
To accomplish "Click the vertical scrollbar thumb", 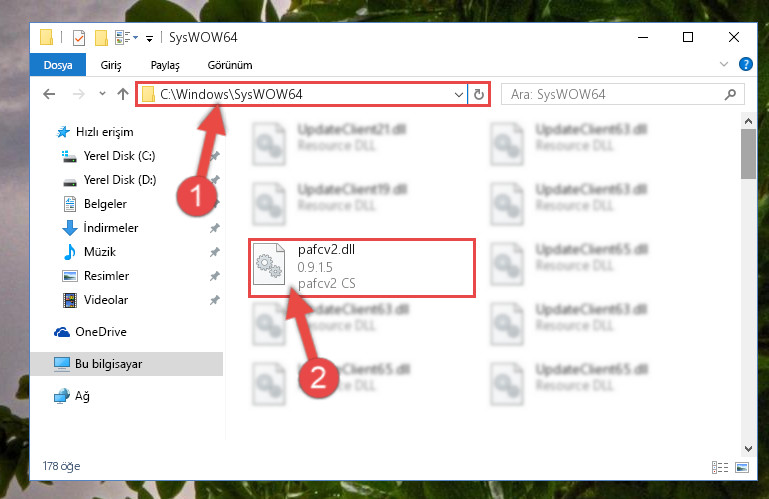I will [x=748, y=155].
